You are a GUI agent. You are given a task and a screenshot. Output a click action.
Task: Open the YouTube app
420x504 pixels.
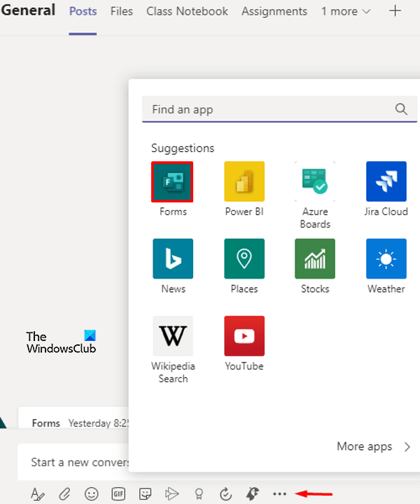point(244,336)
